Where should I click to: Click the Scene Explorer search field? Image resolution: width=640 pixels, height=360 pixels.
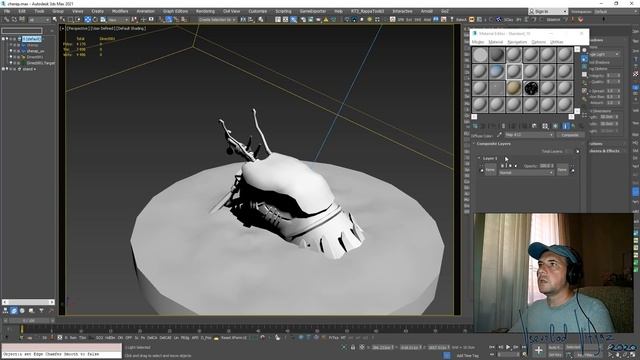22,31
